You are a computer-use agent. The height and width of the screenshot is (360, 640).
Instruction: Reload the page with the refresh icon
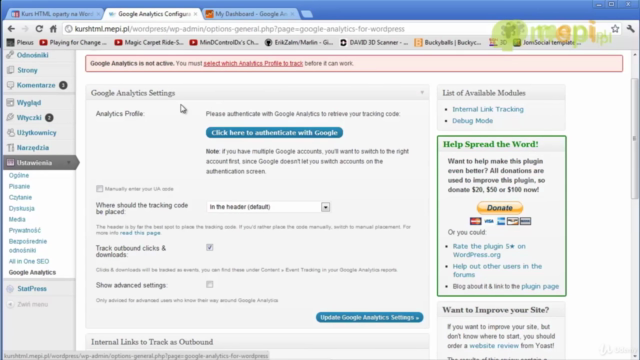[39, 29]
